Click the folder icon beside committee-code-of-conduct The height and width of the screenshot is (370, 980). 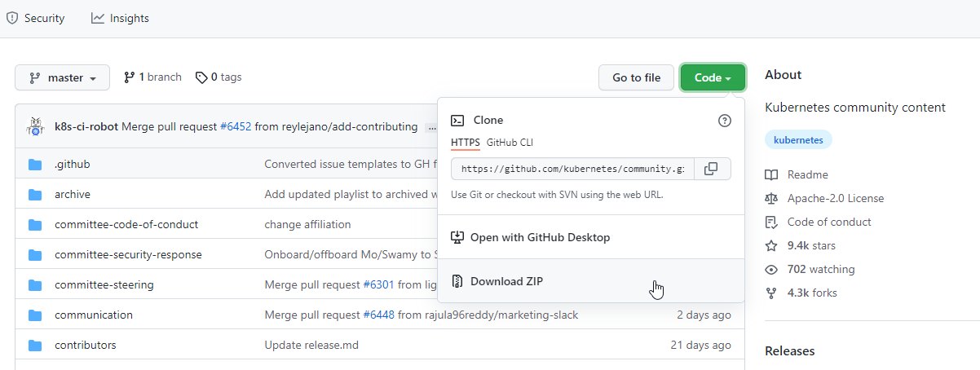(35, 224)
